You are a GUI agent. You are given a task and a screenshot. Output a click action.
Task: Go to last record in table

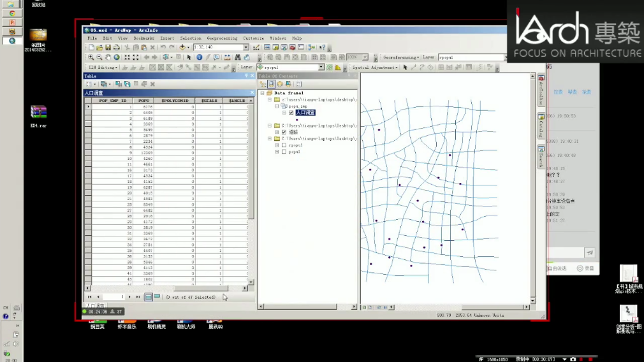[x=138, y=297]
